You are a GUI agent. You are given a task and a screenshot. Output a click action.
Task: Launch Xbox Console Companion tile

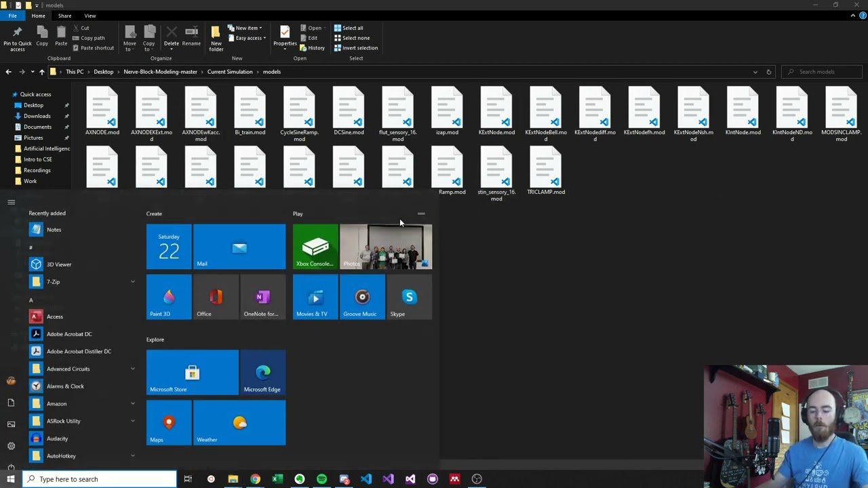coord(315,247)
